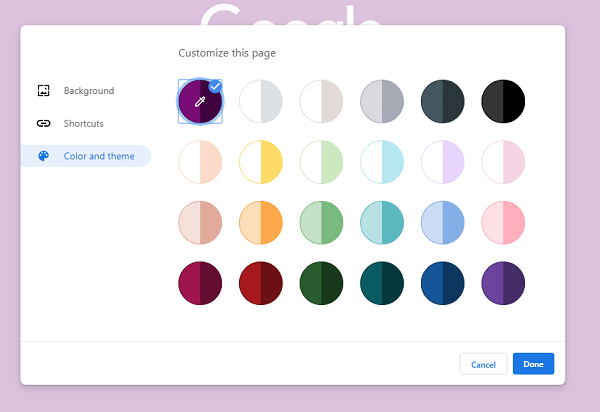Click the Background image icon in sidebar
The height and width of the screenshot is (412, 600).
[43, 91]
